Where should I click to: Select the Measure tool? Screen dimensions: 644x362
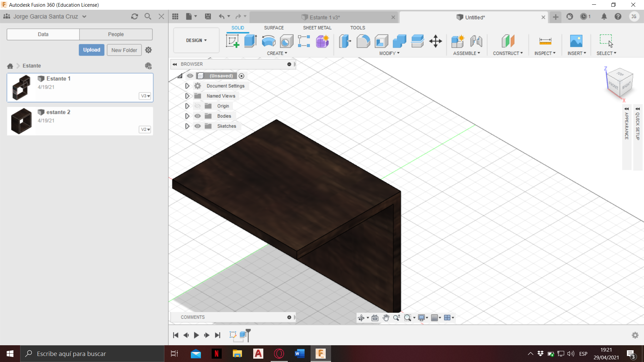545,41
